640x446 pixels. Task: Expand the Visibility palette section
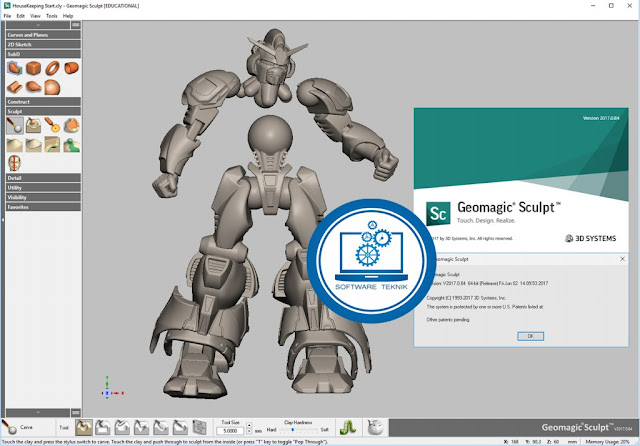click(43, 197)
